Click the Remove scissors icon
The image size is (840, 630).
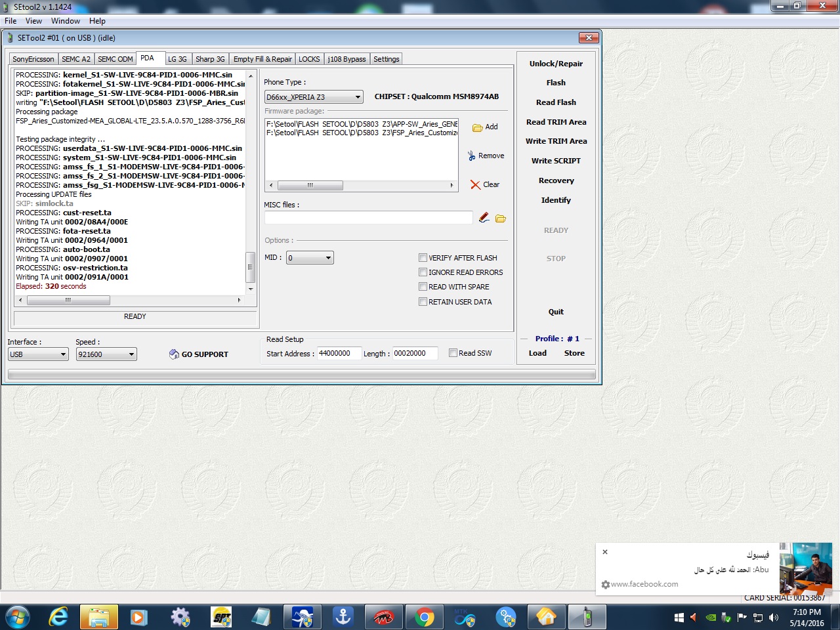[x=471, y=156]
